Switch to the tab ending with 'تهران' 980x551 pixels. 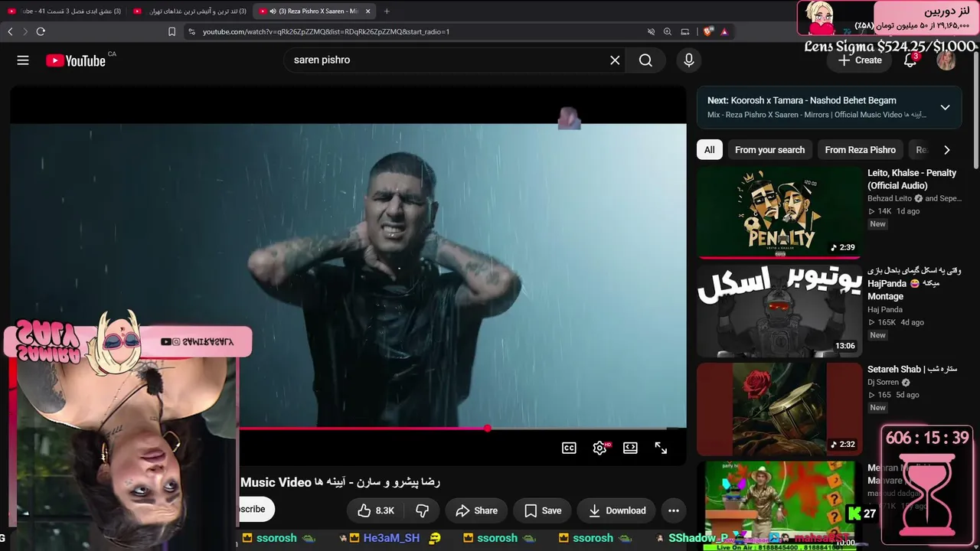click(191, 11)
